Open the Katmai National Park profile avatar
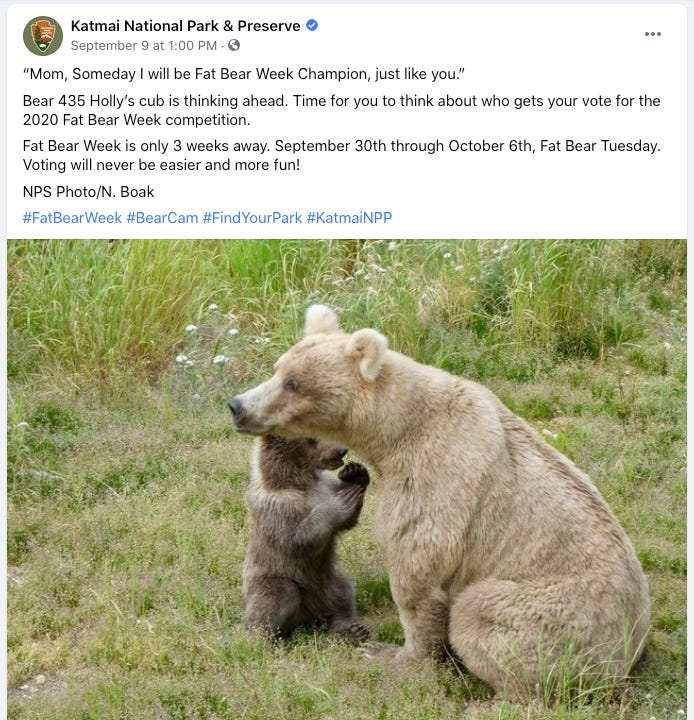694x720 pixels. (x=43, y=36)
